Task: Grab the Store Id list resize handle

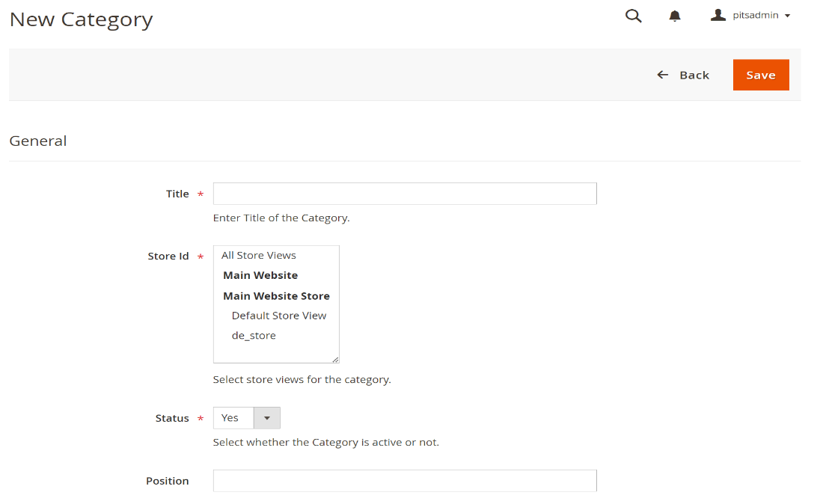Action: pyautogui.click(x=335, y=359)
